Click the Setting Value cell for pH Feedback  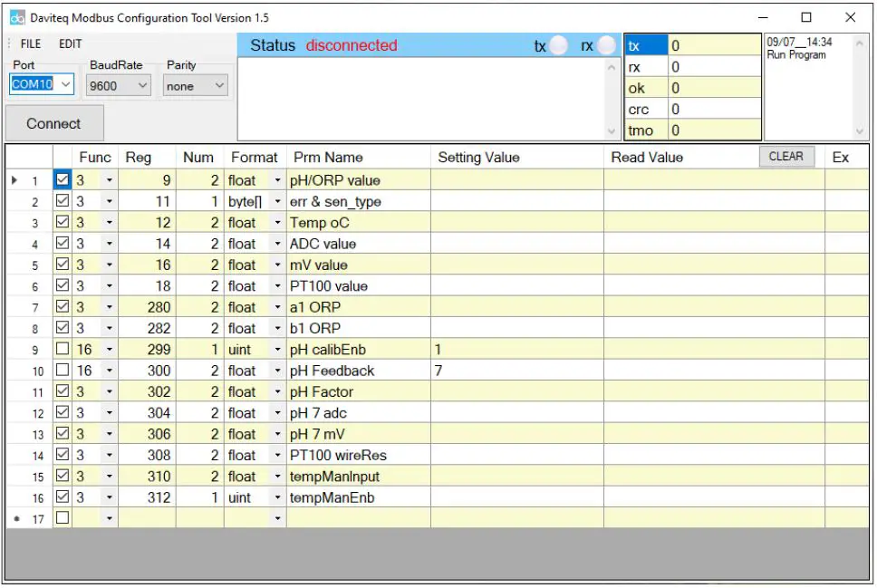click(x=516, y=371)
